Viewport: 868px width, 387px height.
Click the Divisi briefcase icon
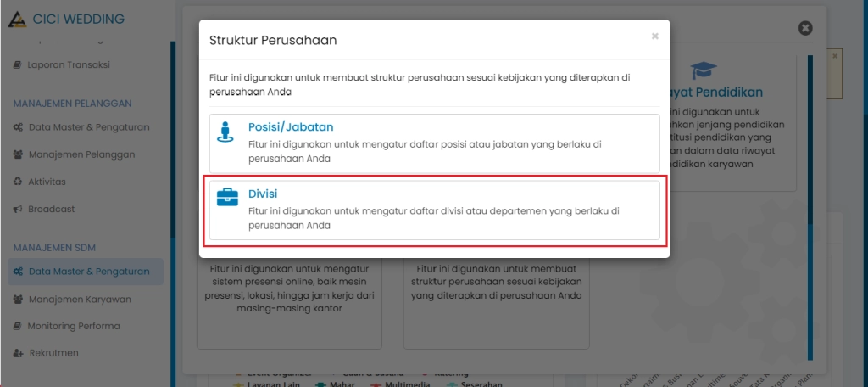227,197
